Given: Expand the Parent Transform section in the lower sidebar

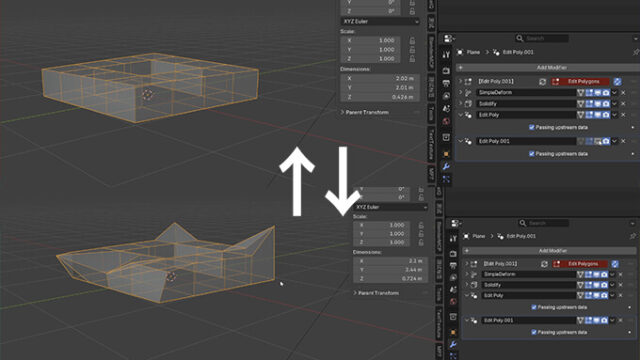Looking at the screenshot, I should pyautogui.click(x=378, y=293).
